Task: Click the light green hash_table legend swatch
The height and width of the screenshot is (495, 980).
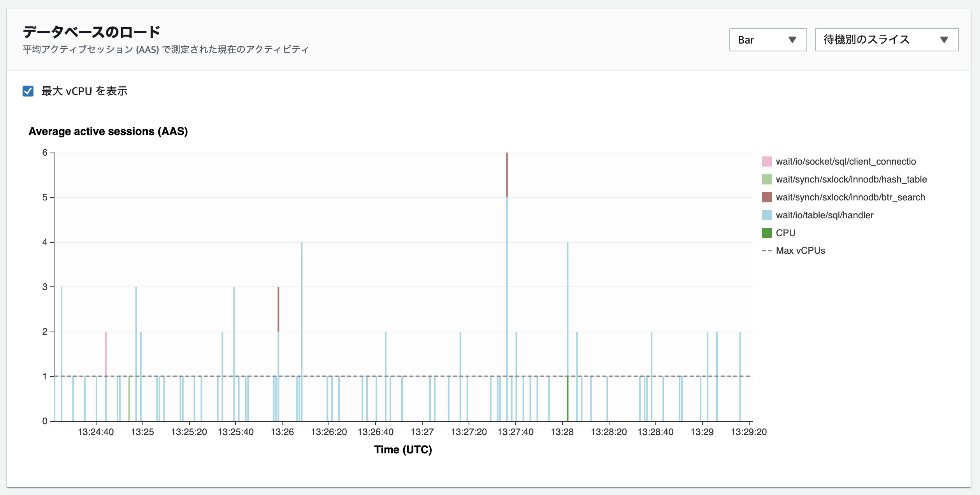Action: click(x=767, y=179)
